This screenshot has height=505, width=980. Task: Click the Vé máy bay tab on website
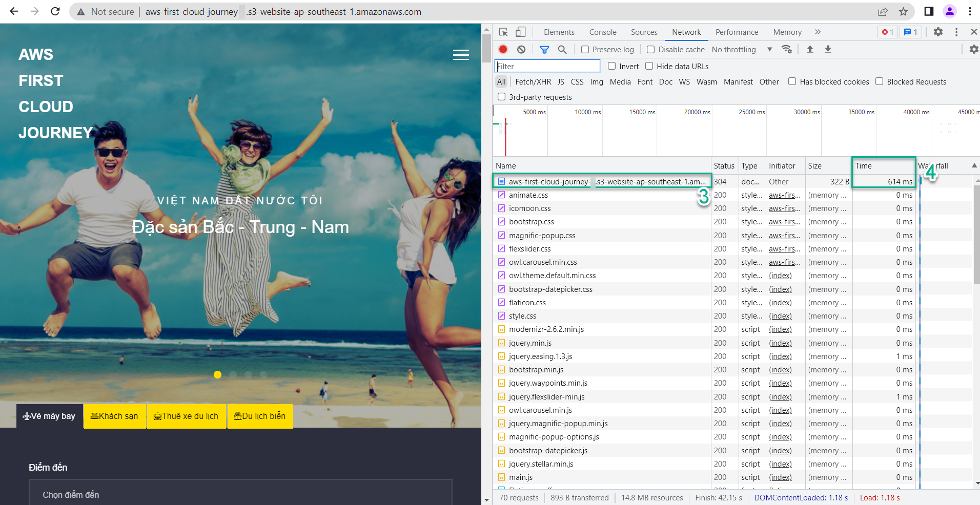click(49, 416)
